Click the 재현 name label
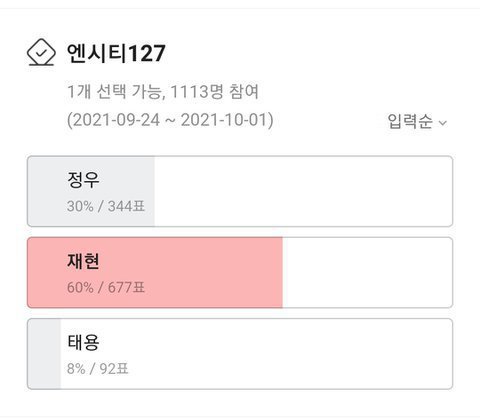This screenshot has height=420, width=480. [x=83, y=261]
